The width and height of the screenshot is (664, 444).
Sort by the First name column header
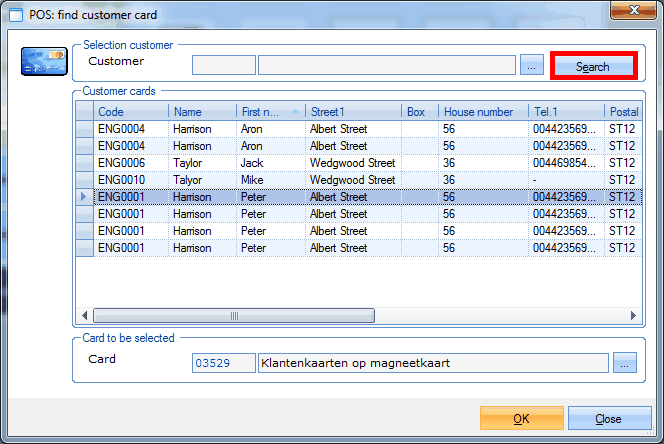pos(262,112)
